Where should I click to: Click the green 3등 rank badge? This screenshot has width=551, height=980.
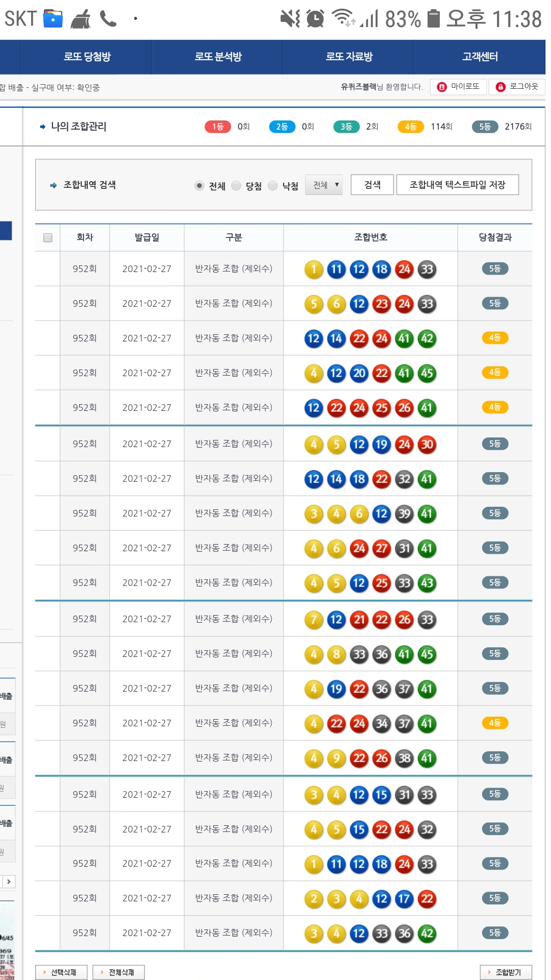coord(346,127)
